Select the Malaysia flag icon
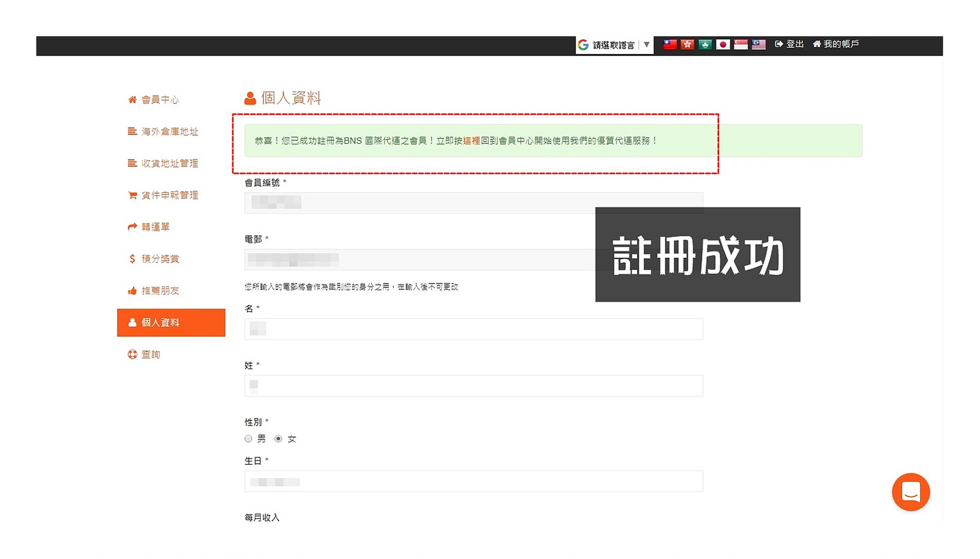 pos(758,44)
